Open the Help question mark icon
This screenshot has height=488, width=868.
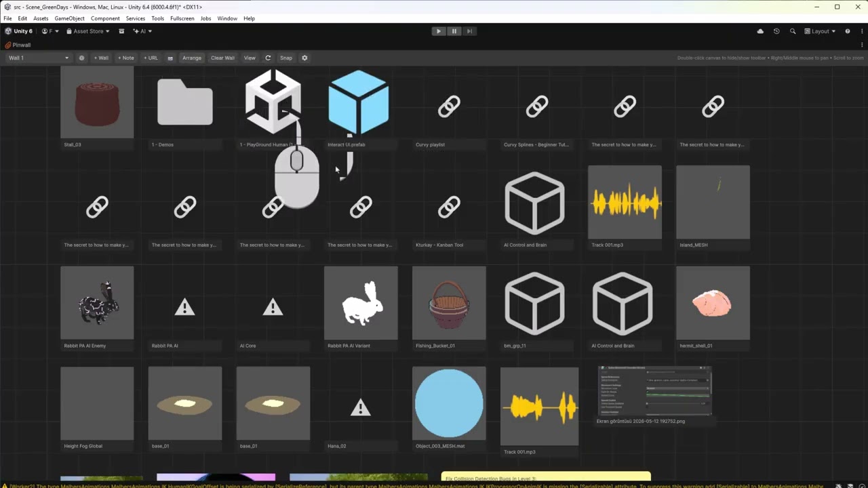[848, 31]
